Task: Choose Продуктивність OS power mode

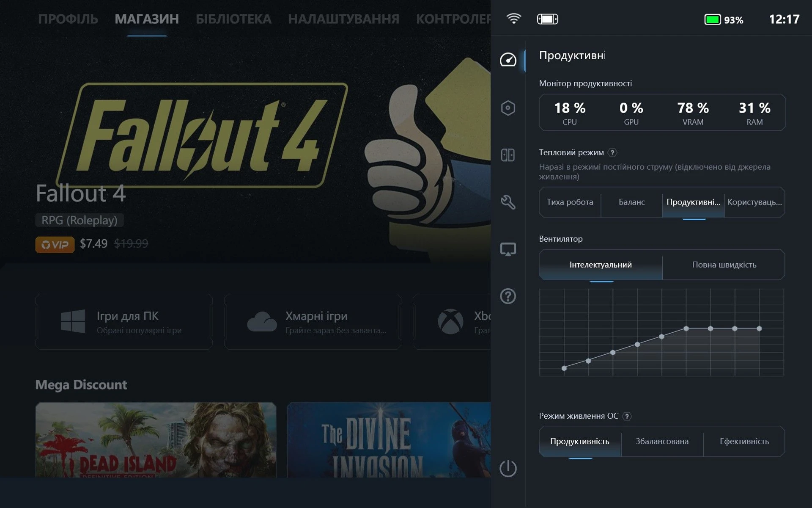Action: click(x=580, y=441)
